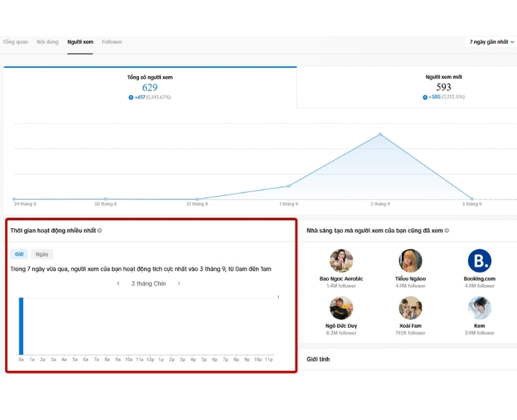Viewport: 517px width, 420px height.
Task: Click the +585 increase arrow icon
Action: click(425, 98)
